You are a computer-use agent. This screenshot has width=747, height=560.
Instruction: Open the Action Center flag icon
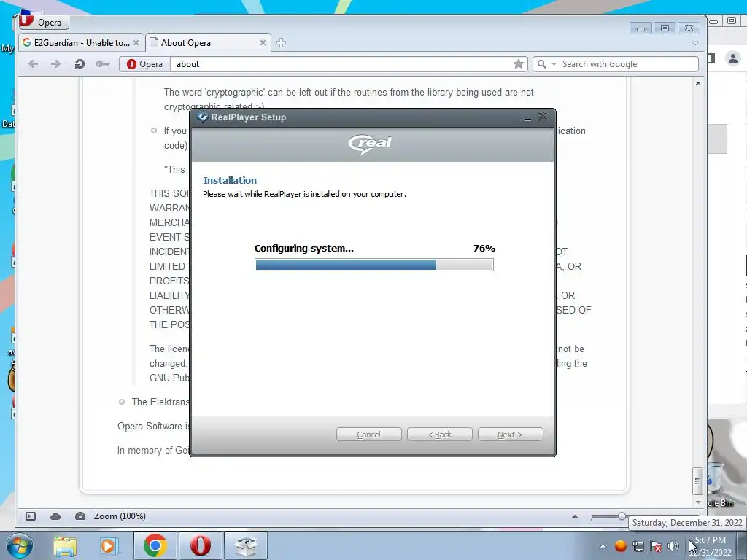pyautogui.click(x=656, y=546)
